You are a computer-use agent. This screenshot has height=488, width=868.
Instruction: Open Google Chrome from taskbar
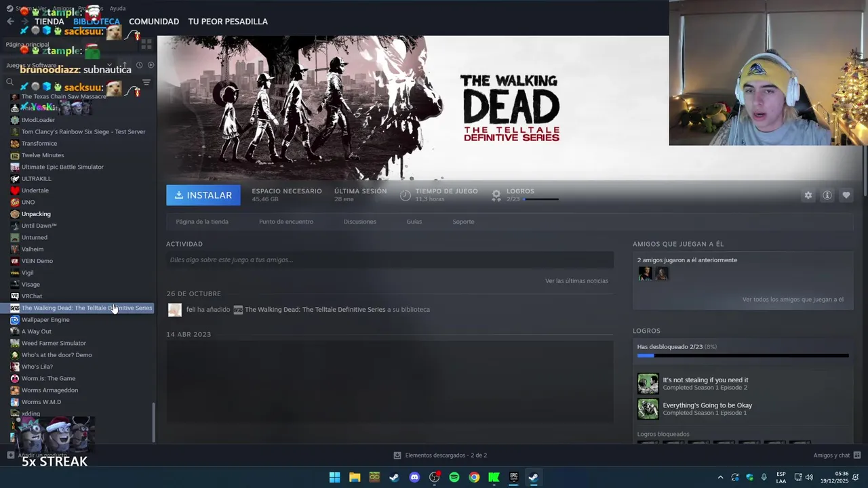(474, 477)
